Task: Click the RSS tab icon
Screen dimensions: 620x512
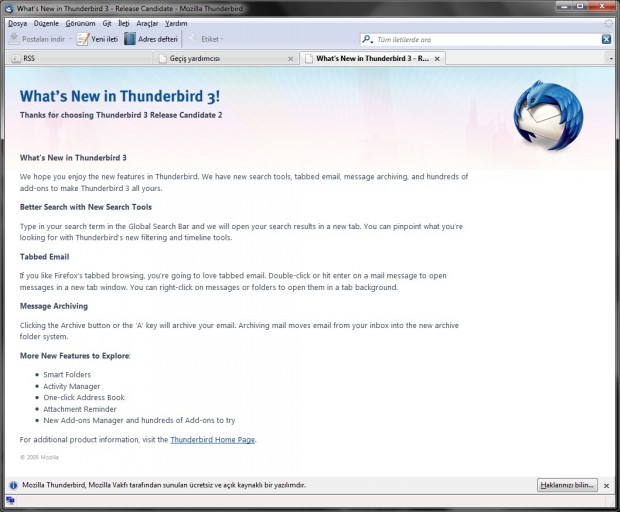Action: pos(16,59)
